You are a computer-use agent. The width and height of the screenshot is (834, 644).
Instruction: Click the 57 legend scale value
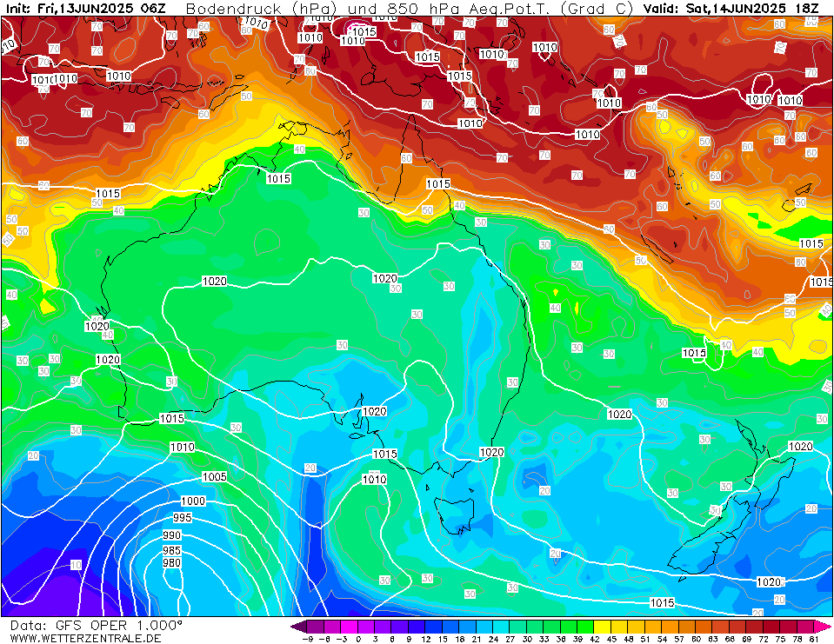tap(678, 639)
